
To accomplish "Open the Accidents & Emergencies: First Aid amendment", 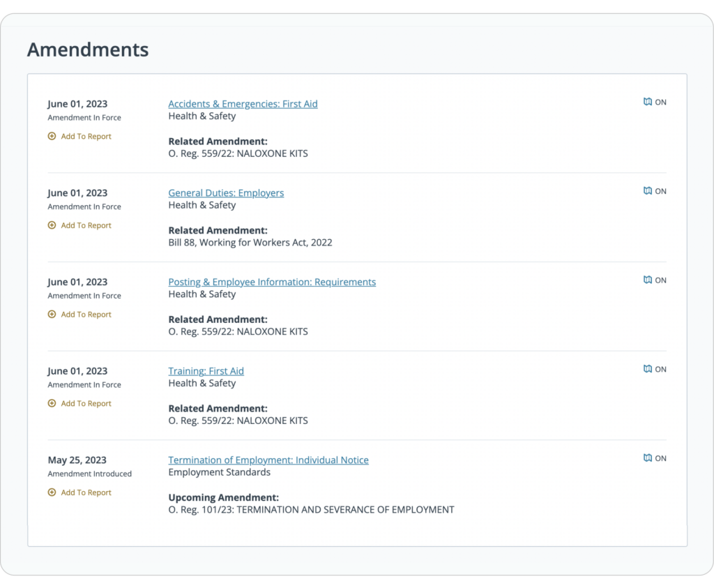I will click(x=243, y=103).
